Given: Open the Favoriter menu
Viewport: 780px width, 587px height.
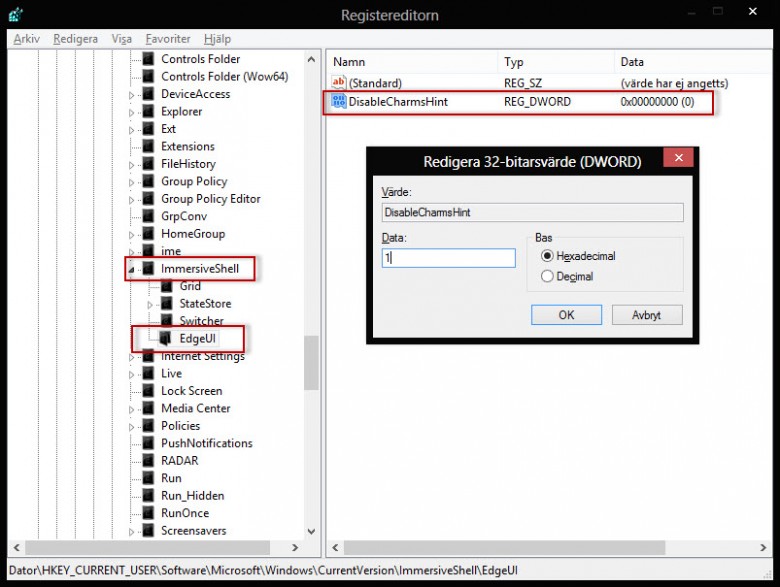Looking at the screenshot, I should point(168,39).
